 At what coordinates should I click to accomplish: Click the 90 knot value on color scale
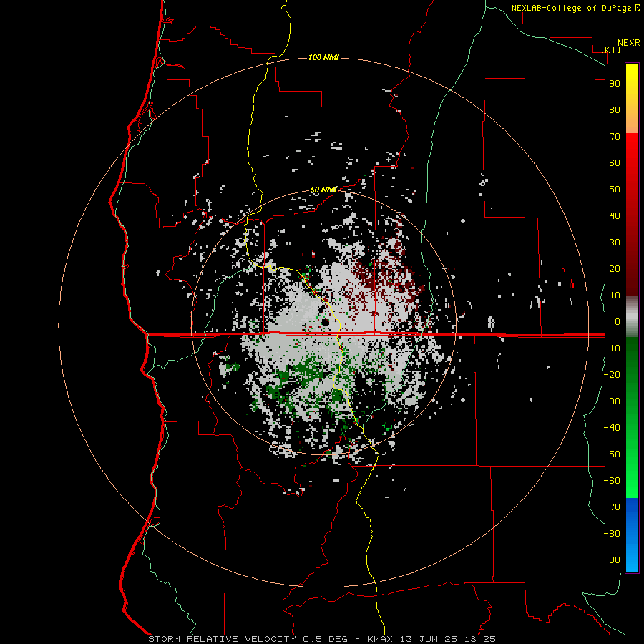click(615, 84)
